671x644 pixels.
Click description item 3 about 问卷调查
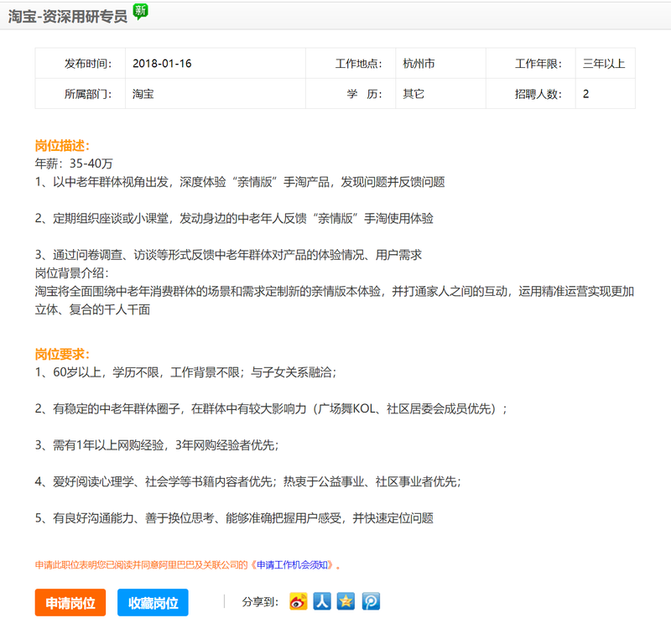pos(228,255)
